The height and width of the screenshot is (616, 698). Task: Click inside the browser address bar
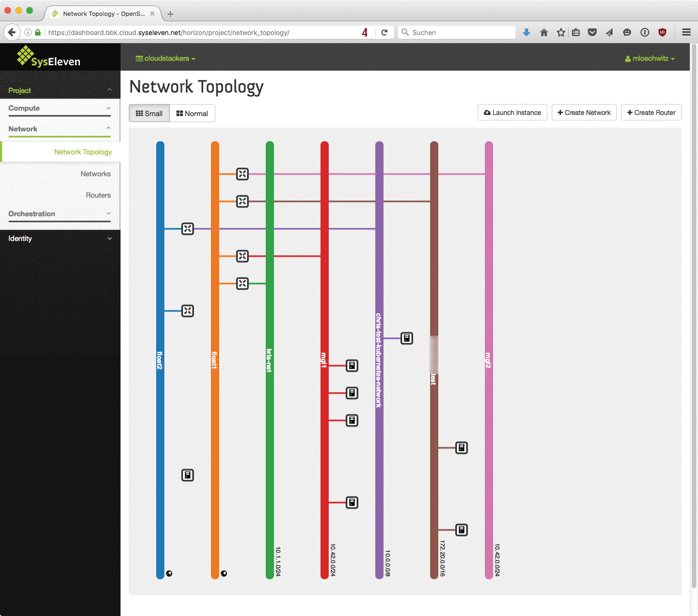pos(219,32)
